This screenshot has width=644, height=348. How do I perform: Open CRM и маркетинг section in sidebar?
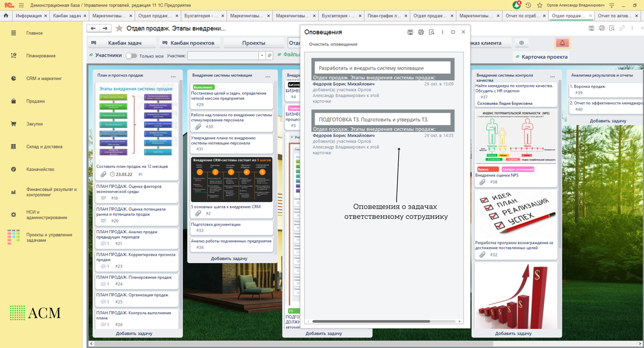point(44,78)
